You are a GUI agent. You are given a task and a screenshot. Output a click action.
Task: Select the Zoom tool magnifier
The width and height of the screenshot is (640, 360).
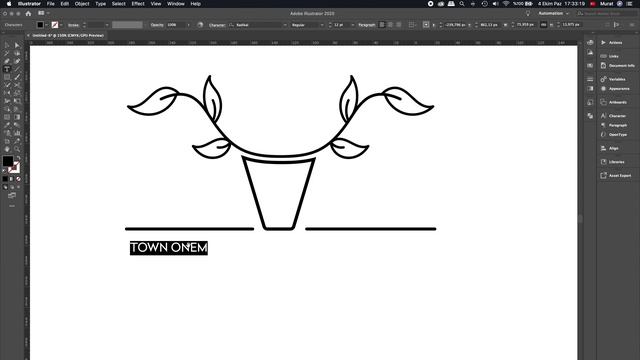(17, 149)
